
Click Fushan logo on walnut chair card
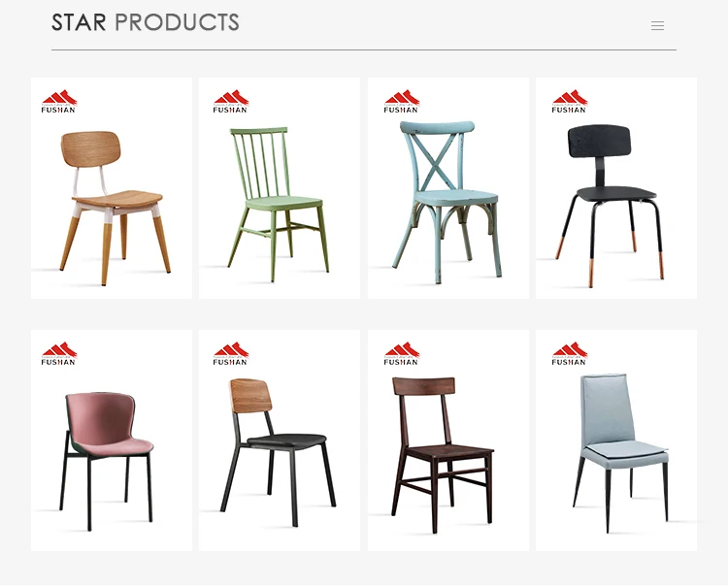point(402,353)
